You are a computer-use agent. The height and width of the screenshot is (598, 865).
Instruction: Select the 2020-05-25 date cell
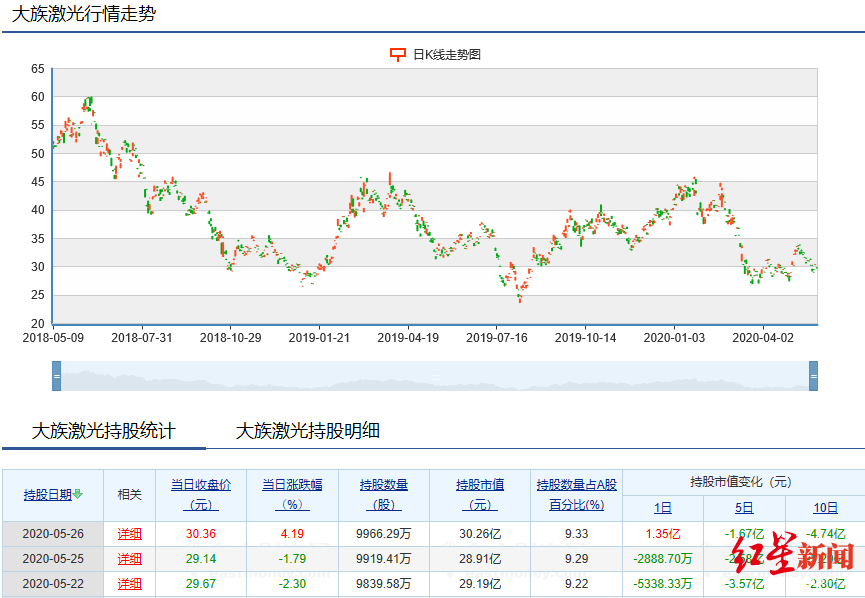53,559
